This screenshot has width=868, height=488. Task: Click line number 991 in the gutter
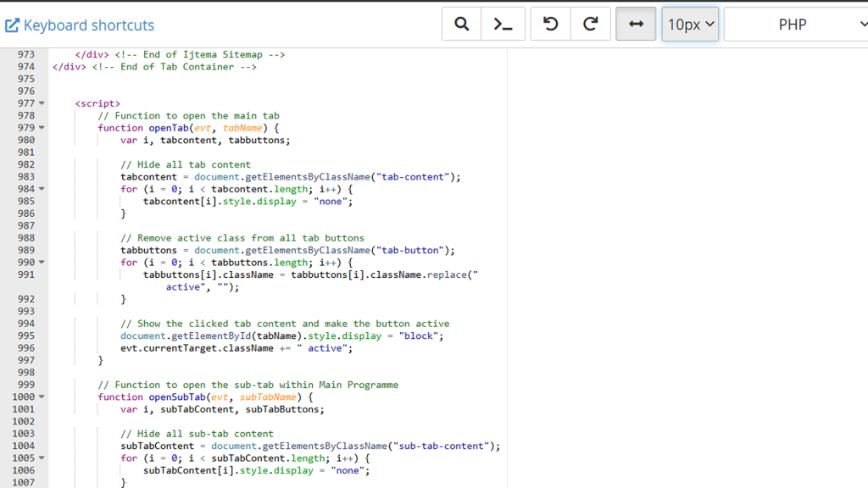[25, 274]
